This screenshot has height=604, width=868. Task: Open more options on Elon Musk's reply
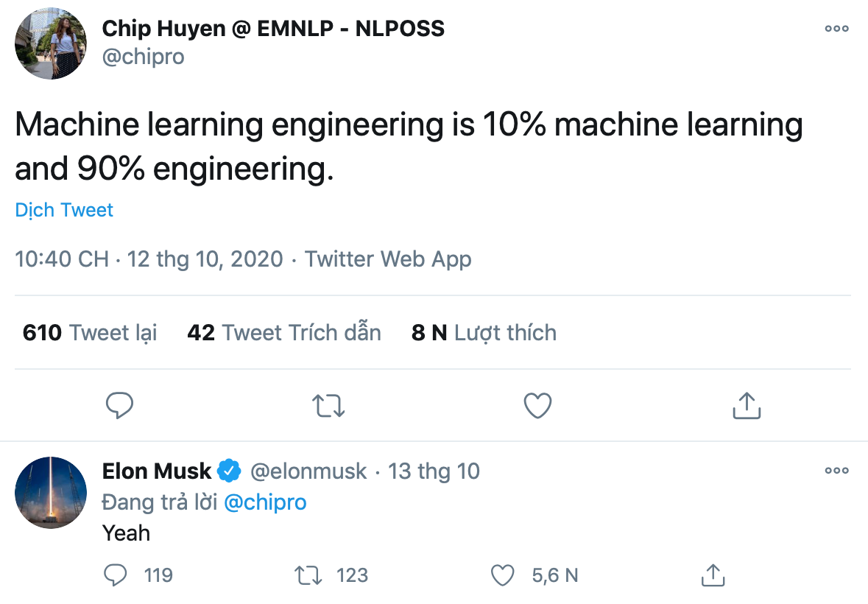pos(836,471)
